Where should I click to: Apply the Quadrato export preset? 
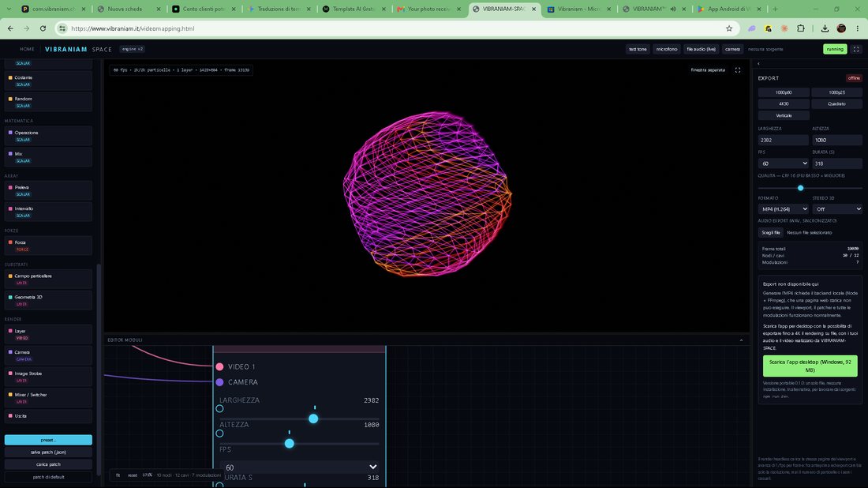pos(837,103)
